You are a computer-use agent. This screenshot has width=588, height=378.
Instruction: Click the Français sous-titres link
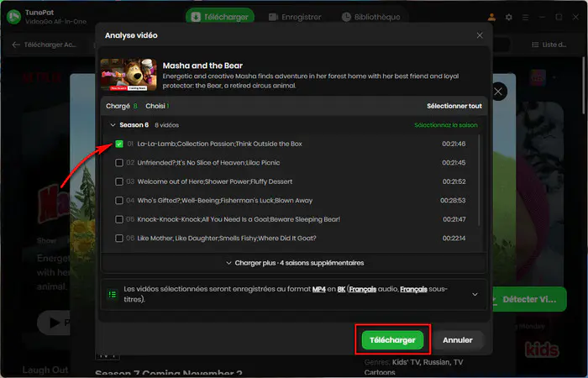pyautogui.click(x=413, y=289)
